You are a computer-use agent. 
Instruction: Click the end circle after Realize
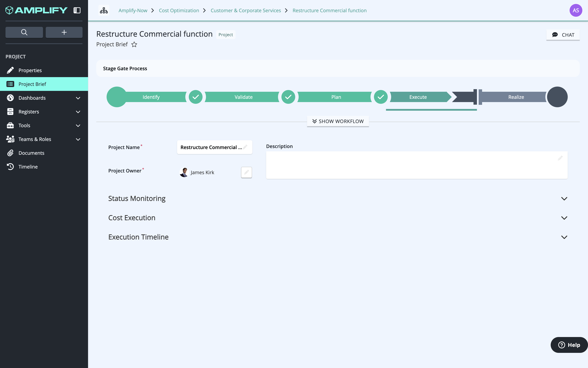[557, 97]
